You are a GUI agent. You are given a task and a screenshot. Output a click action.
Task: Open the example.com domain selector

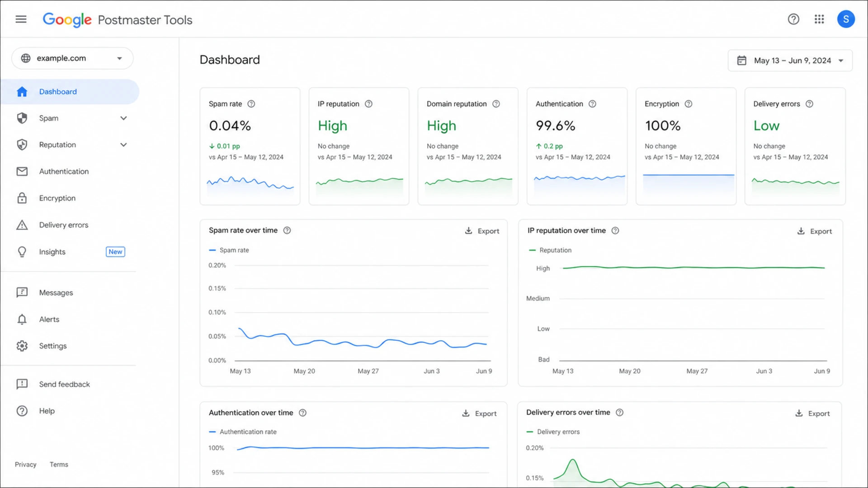coord(72,58)
